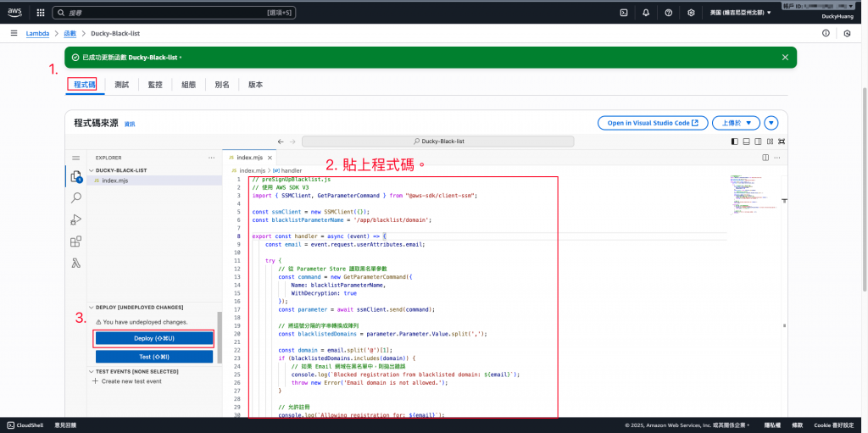Go to the Lambda breadcrumb link
Viewport: 868px width, 433px height.
pos(37,33)
